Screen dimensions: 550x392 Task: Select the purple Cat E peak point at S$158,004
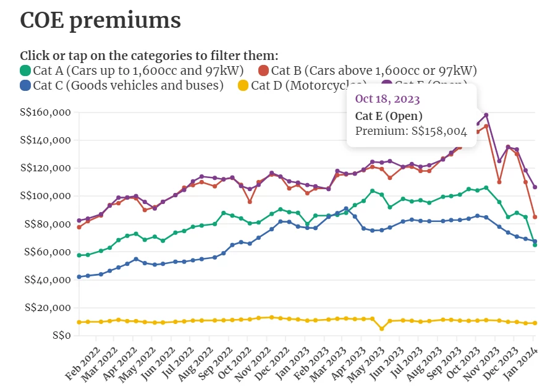pos(486,115)
